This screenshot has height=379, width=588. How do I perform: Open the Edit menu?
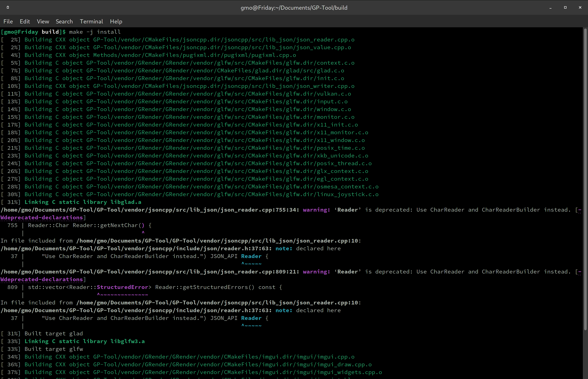pyautogui.click(x=25, y=21)
